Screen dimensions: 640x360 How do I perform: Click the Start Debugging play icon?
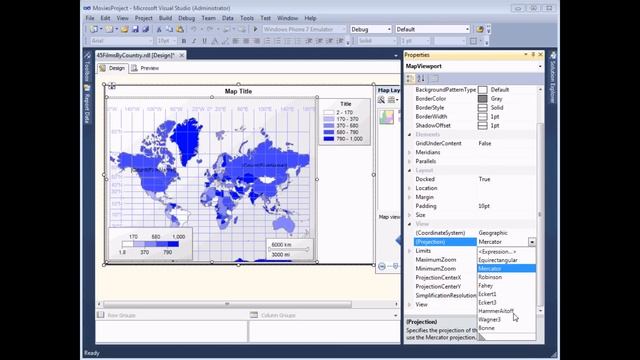256,29
